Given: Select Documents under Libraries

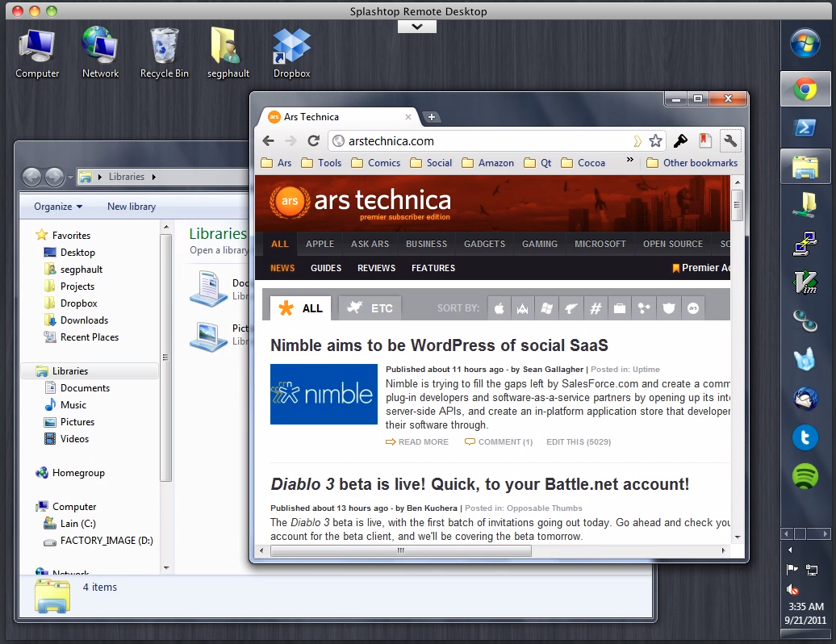Looking at the screenshot, I should click(x=77, y=387).
